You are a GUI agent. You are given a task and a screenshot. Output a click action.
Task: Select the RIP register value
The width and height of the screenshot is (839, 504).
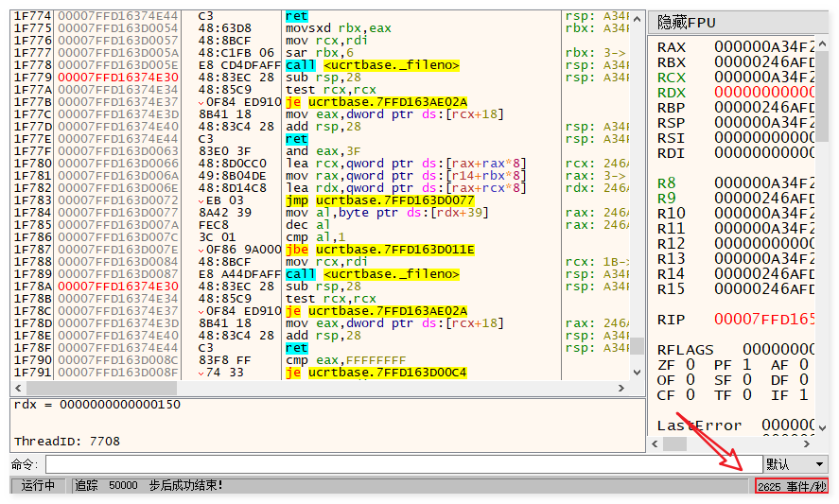tap(764, 319)
